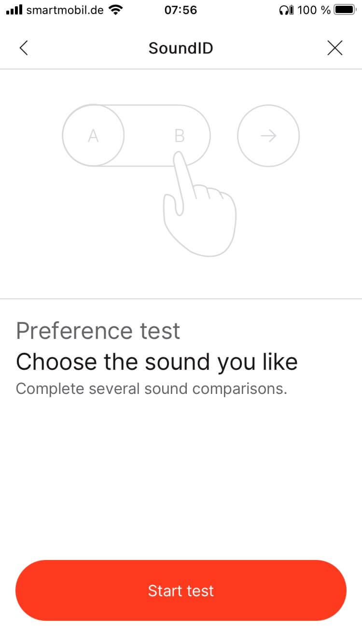Tap the empty area above Start test

(181, 478)
